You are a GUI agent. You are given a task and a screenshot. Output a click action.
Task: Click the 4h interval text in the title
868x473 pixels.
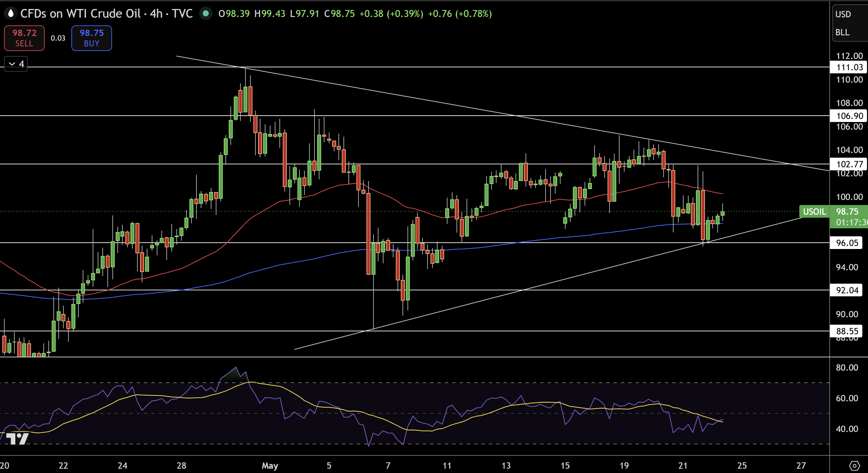click(x=156, y=13)
